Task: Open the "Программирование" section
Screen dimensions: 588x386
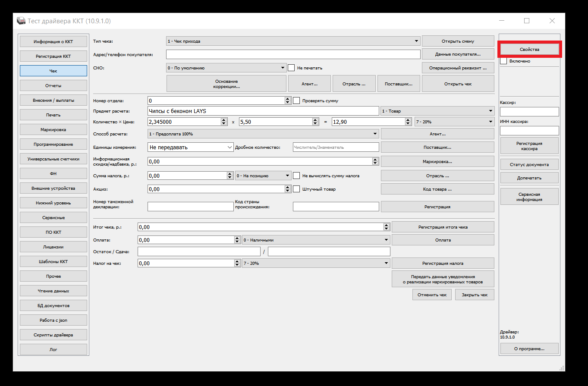Action: click(x=53, y=144)
